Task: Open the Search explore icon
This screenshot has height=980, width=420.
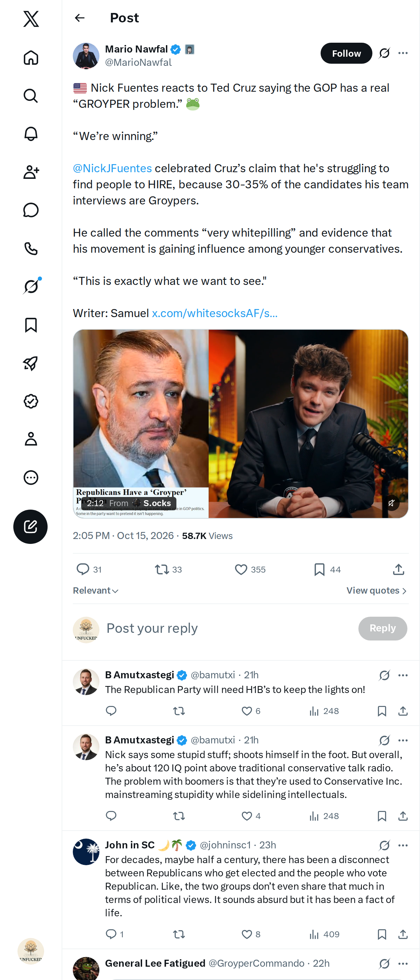Action: tap(31, 96)
